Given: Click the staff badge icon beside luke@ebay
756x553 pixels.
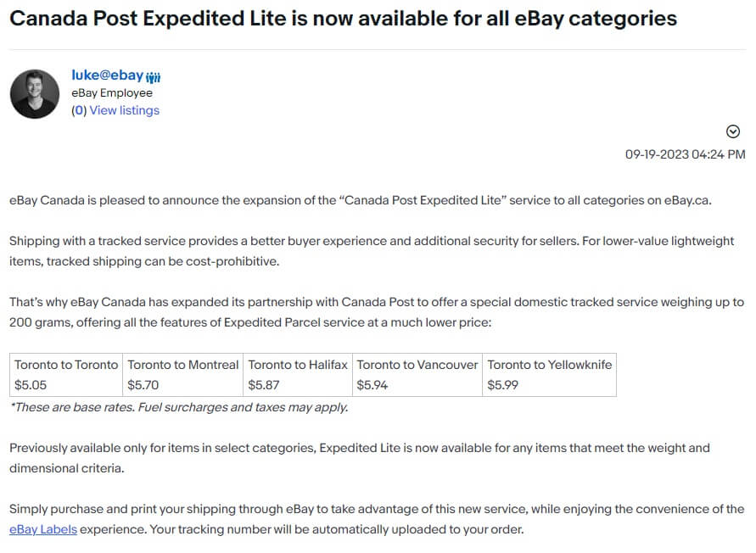Looking at the screenshot, I should click(x=154, y=76).
